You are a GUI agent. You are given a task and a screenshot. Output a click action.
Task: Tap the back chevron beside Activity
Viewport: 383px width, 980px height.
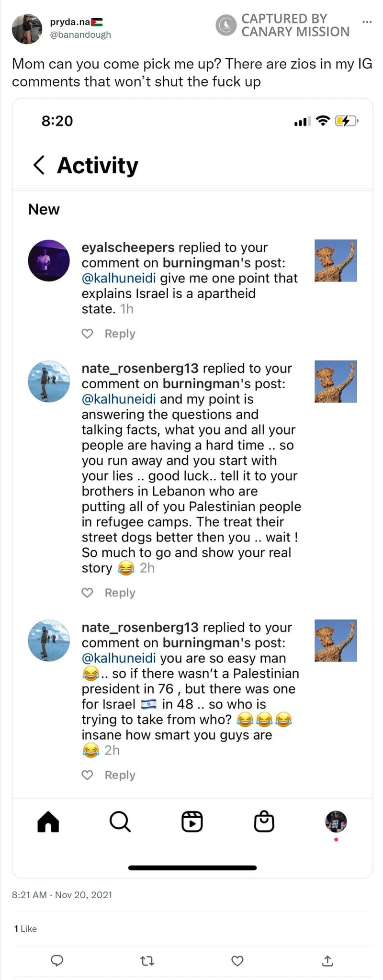tap(39, 165)
